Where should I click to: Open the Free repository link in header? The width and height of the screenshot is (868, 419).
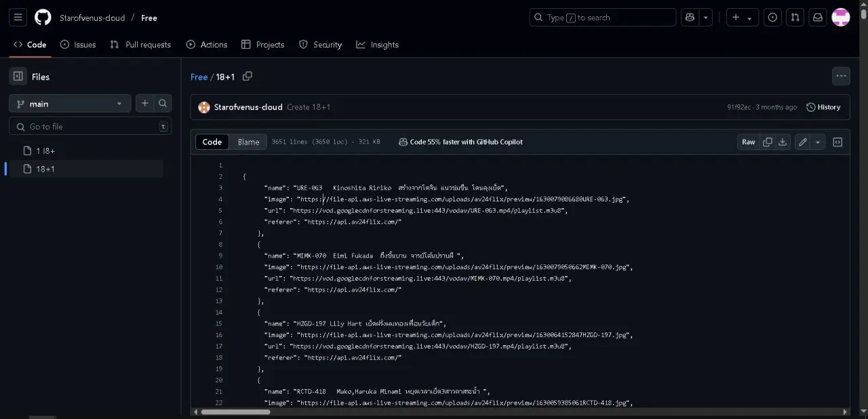click(x=149, y=18)
